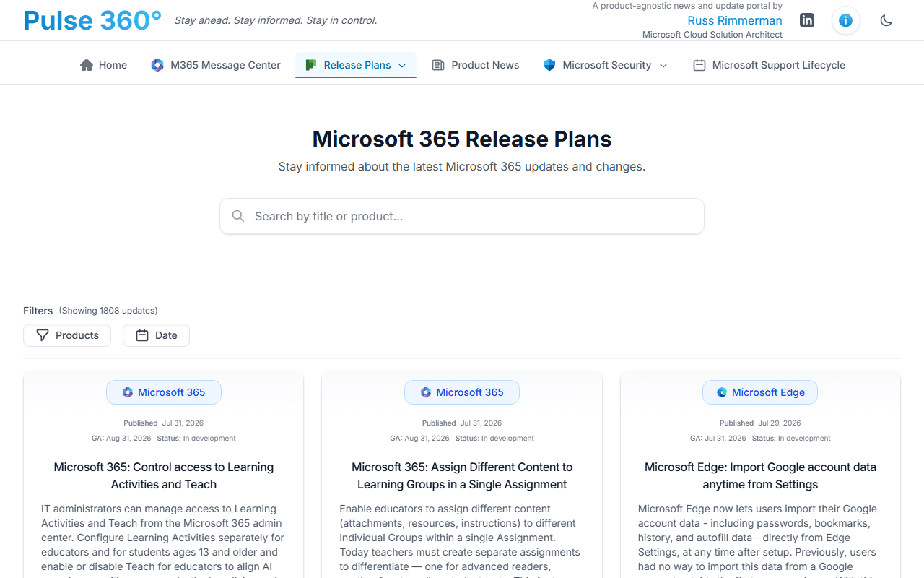Open Russ Rimmerman's profile link

(735, 20)
